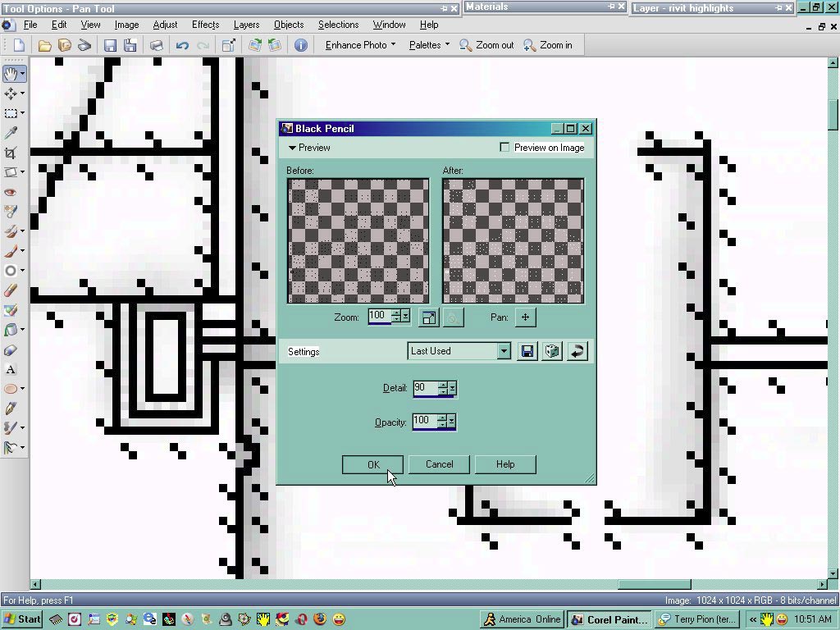Image resolution: width=840 pixels, height=630 pixels.
Task: Click the Help button in the dialog
Action: click(505, 464)
